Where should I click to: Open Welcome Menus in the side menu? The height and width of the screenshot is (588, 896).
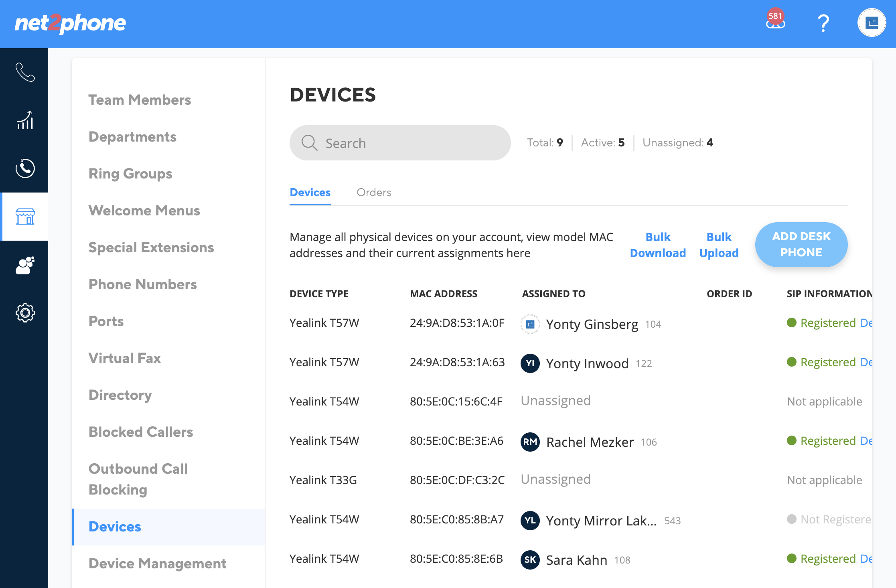[144, 211]
